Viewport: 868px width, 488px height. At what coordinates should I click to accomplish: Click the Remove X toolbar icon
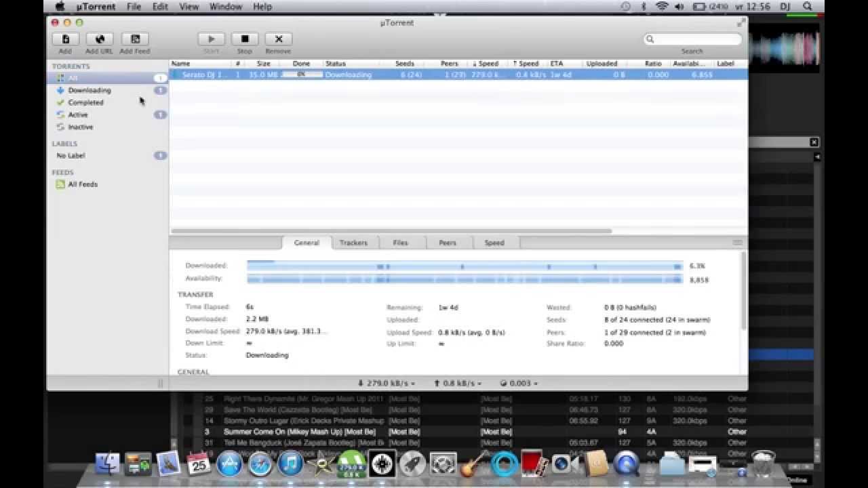278,39
